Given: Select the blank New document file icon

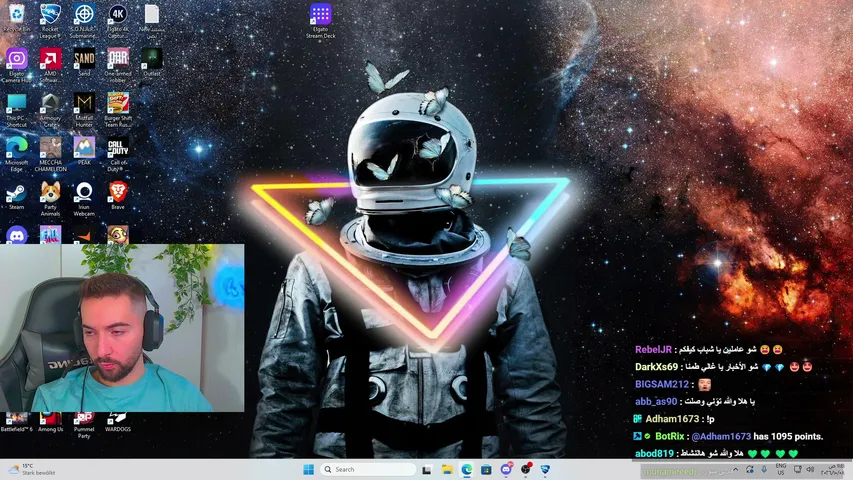Looking at the screenshot, I should point(152,19).
